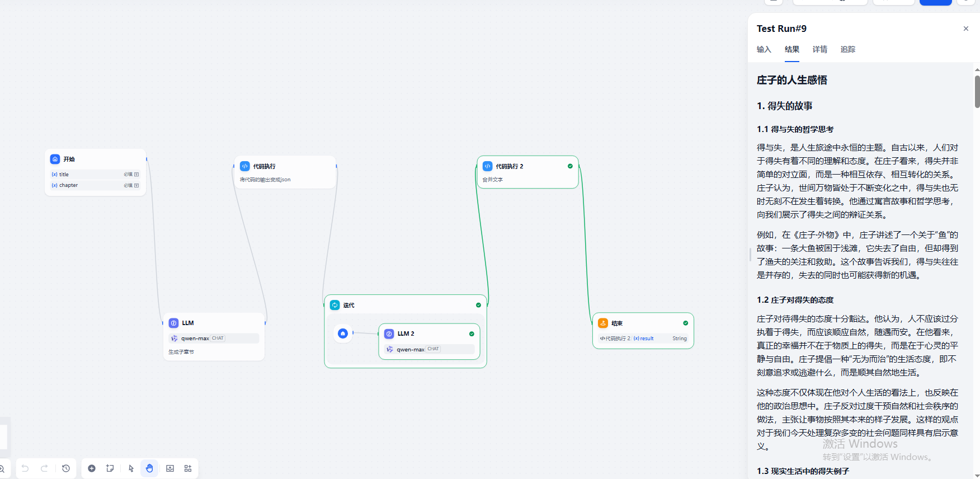Click the undo arrow in bottom toolbar
This screenshot has width=980, height=479.
[x=25, y=468]
